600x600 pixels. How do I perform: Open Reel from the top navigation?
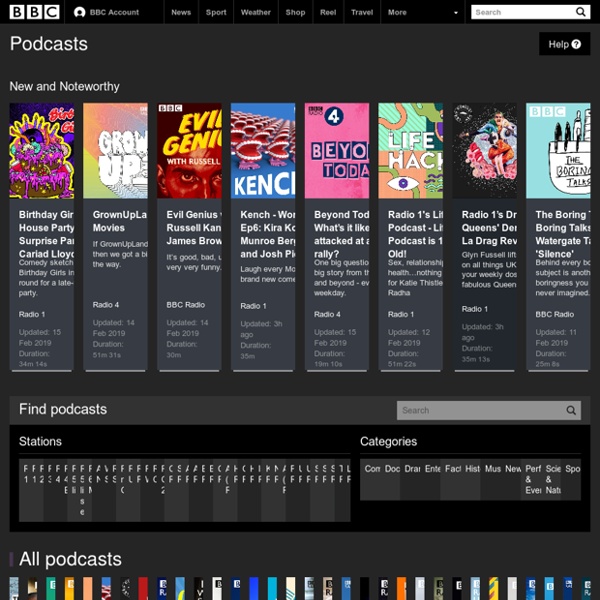click(328, 12)
